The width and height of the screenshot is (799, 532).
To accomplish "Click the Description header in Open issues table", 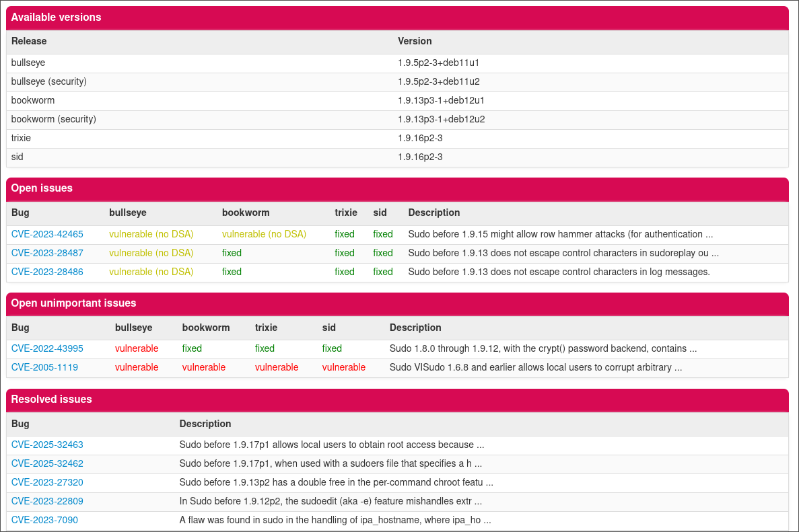I will tap(434, 213).
